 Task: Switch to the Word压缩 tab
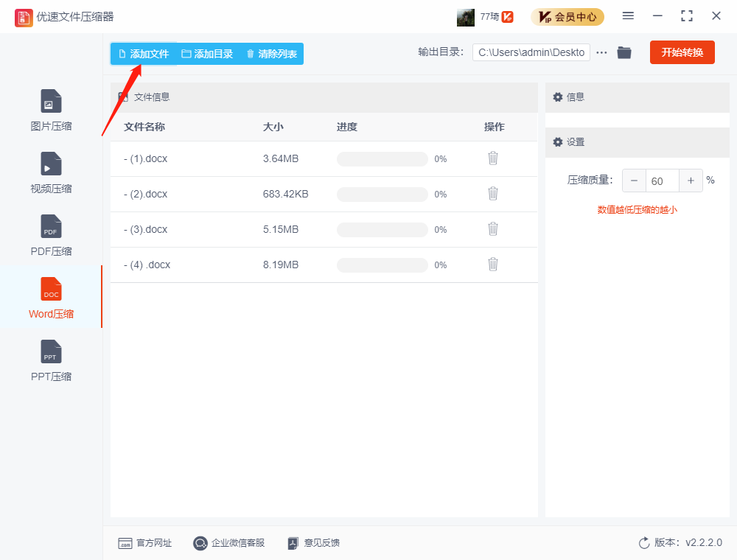(50, 297)
